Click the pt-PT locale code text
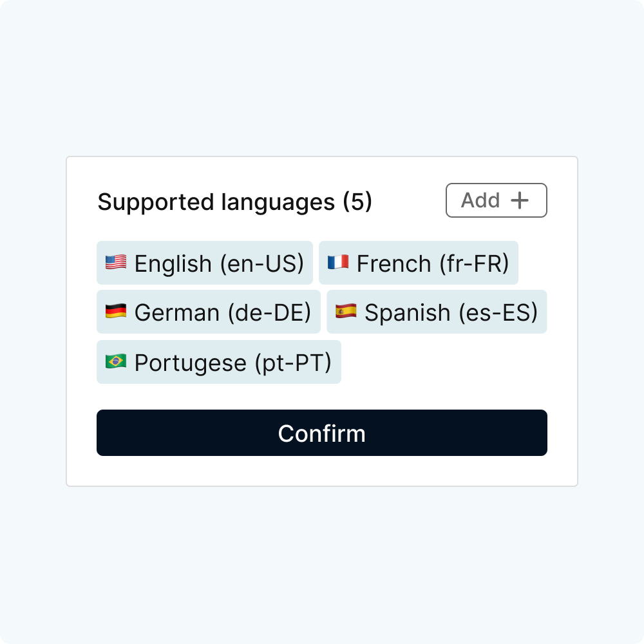 [293, 363]
